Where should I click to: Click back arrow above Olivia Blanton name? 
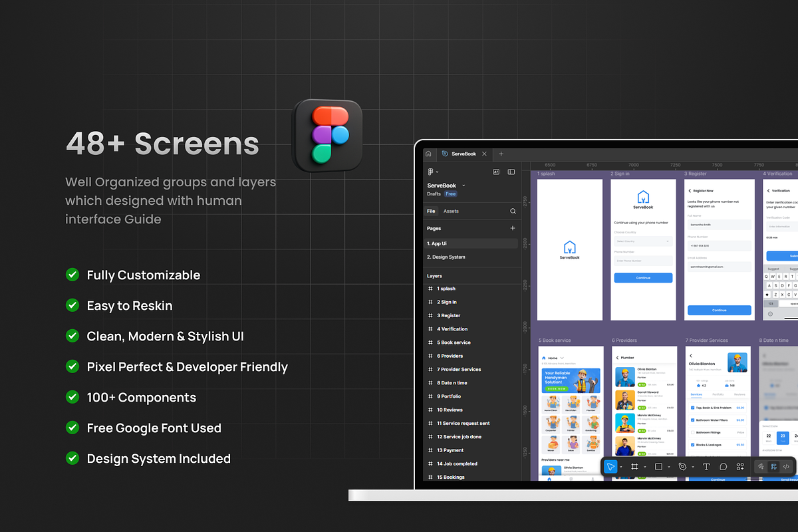pos(691,356)
